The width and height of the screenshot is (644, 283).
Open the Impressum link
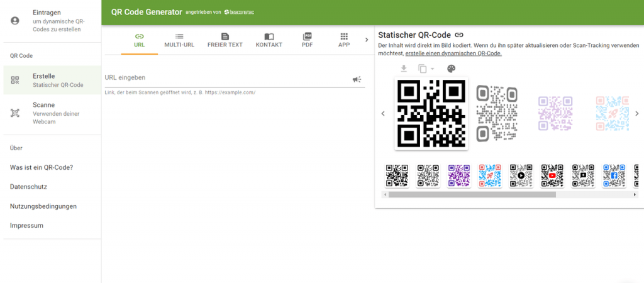[26, 226]
